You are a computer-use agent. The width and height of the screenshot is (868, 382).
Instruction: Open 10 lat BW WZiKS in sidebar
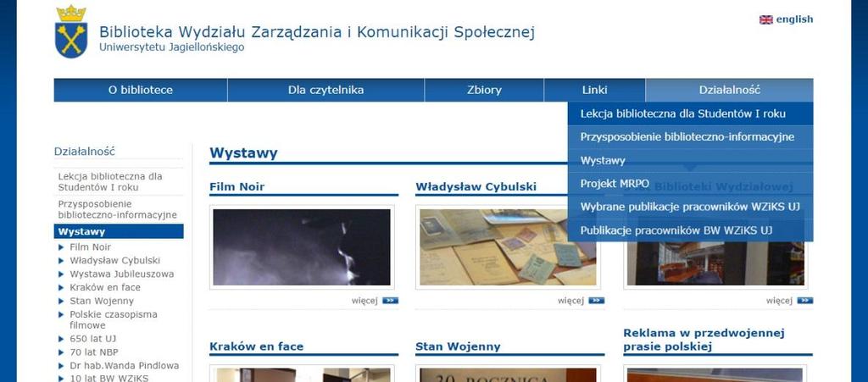pyautogui.click(x=109, y=379)
